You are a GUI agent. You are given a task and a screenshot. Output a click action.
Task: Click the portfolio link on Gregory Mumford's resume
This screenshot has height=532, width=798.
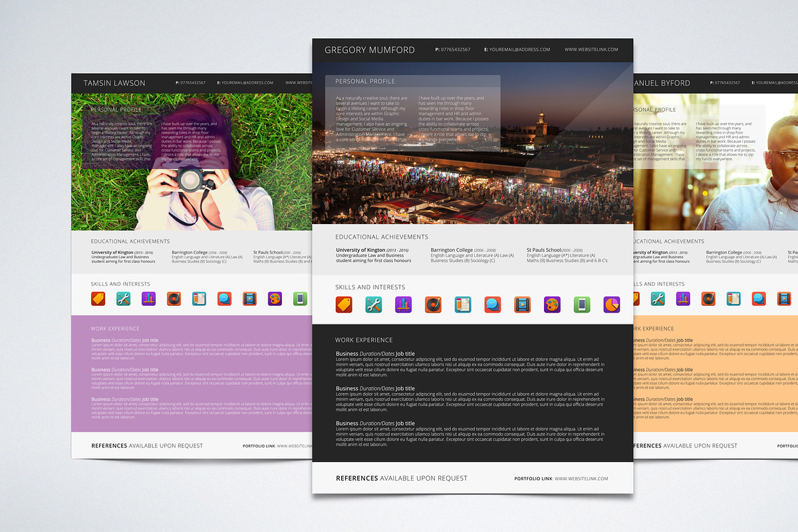pos(561,479)
